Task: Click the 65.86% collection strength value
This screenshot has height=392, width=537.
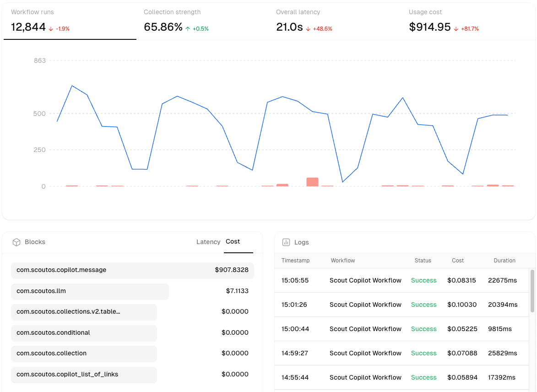Action: pyautogui.click(x=163, y=27)
